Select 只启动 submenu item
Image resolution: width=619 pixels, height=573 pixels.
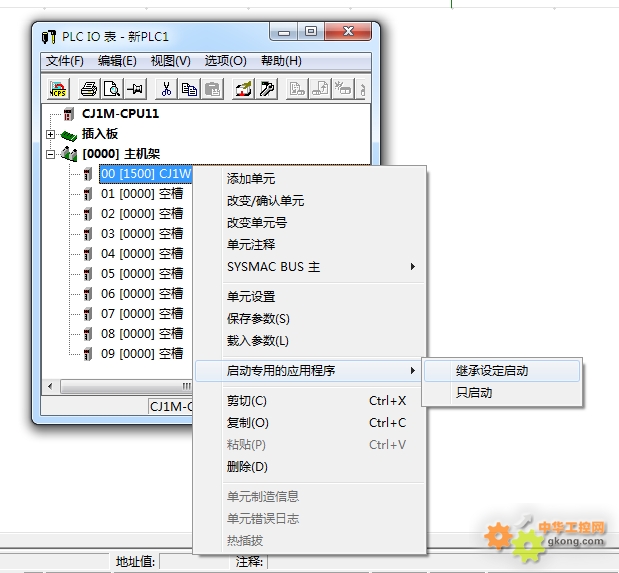click(x=502, y=393)
